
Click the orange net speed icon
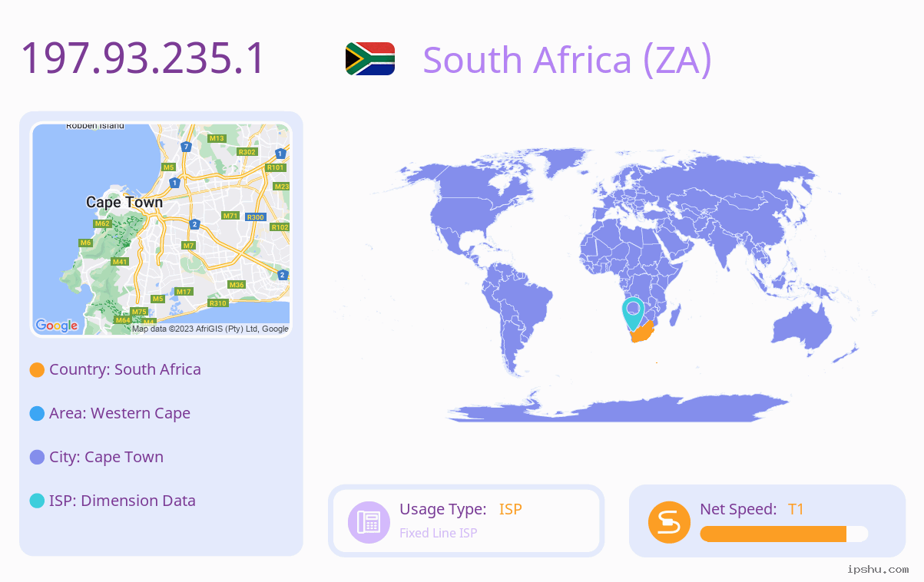669,522
